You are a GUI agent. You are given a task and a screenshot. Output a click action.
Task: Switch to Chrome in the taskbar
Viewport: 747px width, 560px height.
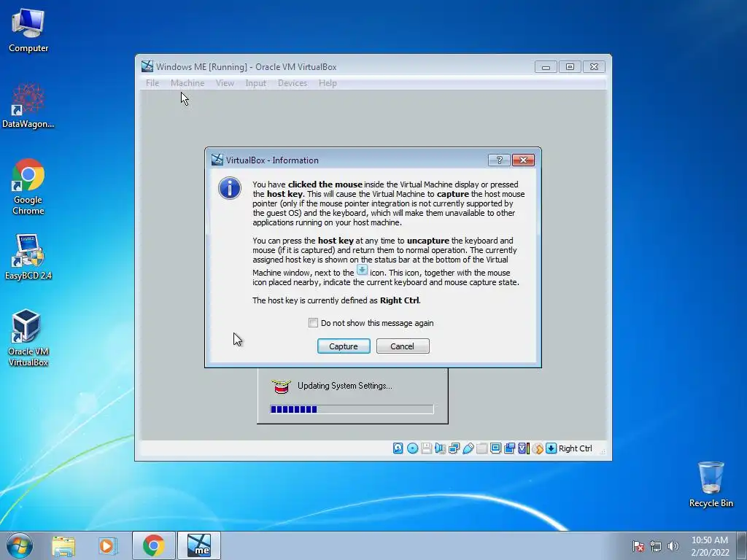click(x=153, y=545)
